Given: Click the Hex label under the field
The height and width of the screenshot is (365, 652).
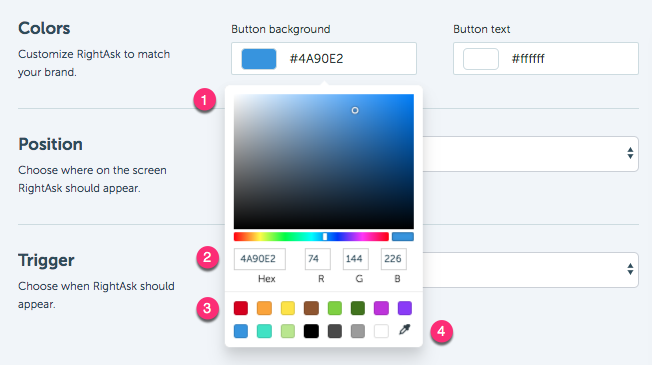Looking at the screenshot, I should 267,279.
